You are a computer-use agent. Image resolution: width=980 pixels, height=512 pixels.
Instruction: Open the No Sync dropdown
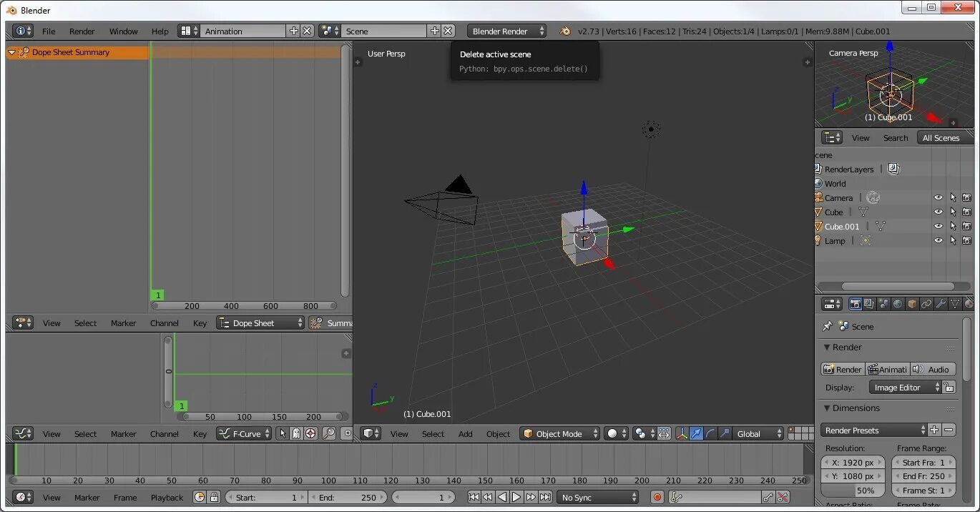coord(598,497)
